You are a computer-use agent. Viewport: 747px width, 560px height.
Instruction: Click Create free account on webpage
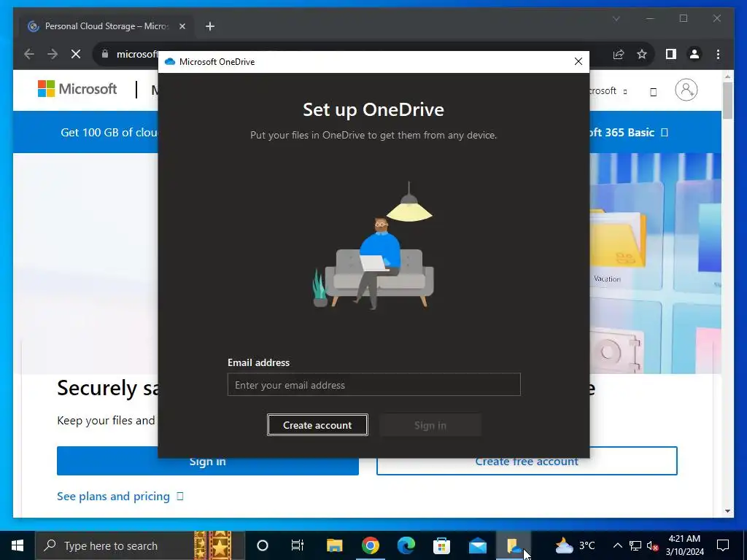tap(527, 461)
